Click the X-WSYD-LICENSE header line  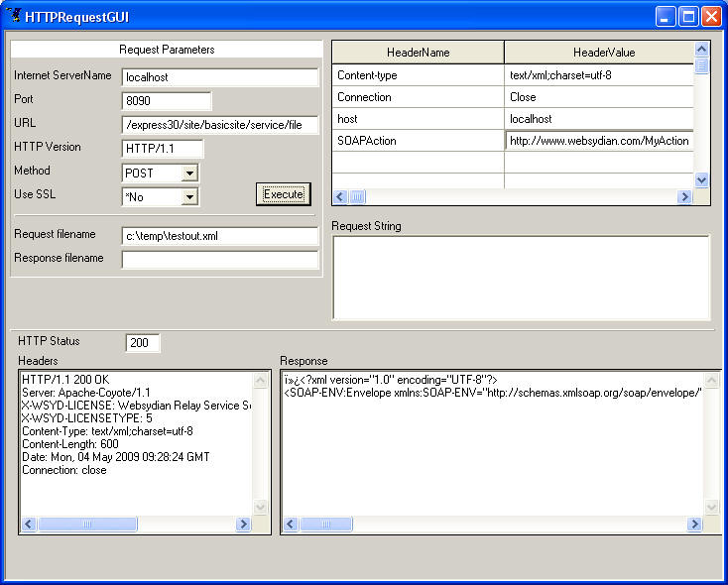pos(136,406)
